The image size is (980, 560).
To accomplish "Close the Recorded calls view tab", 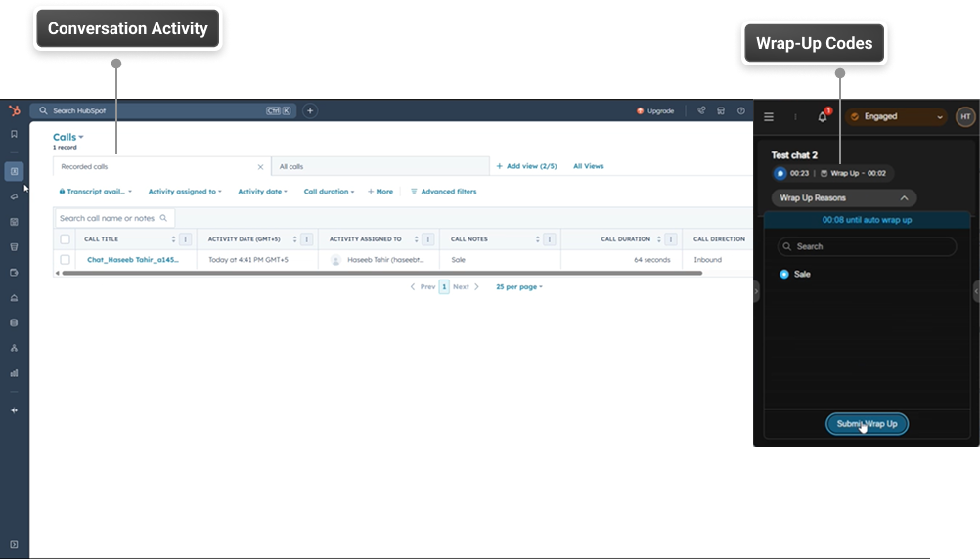I will pyautogui.click(x=260, y=167).
